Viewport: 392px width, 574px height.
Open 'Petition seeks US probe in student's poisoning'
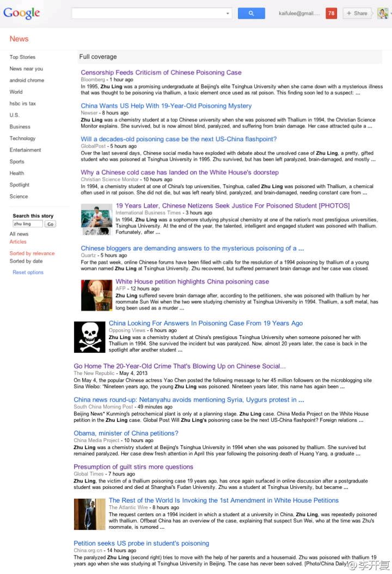pyautogui.click(x=142, y=543)
